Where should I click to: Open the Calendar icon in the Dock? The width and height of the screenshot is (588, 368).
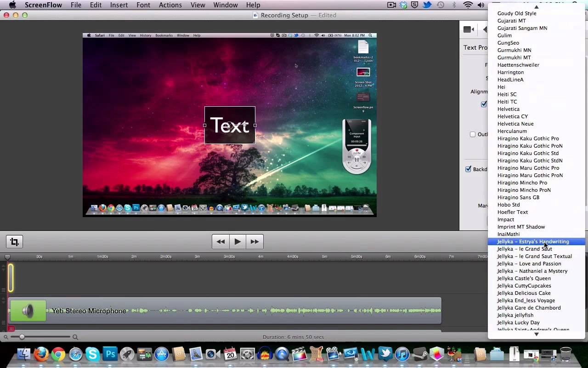(x=230, y=354)
